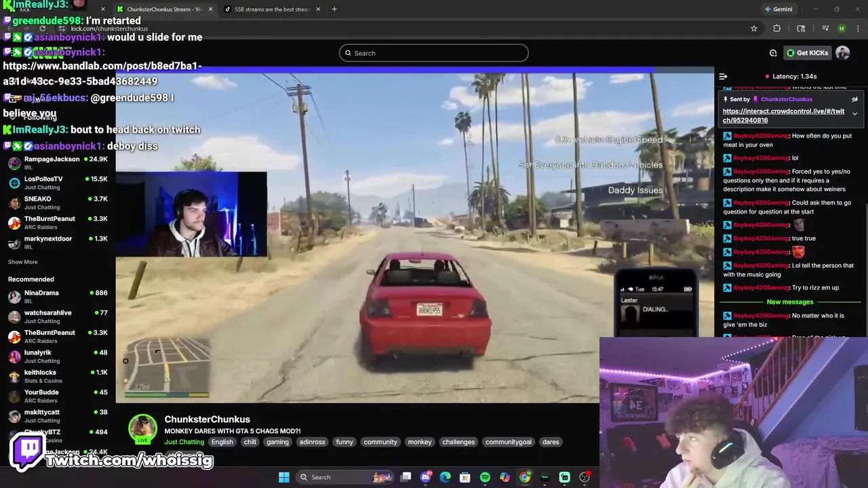Close the ChunksterChunkus Stream tab
Viewport: 868px width, 488px height.
pos(210,9)
